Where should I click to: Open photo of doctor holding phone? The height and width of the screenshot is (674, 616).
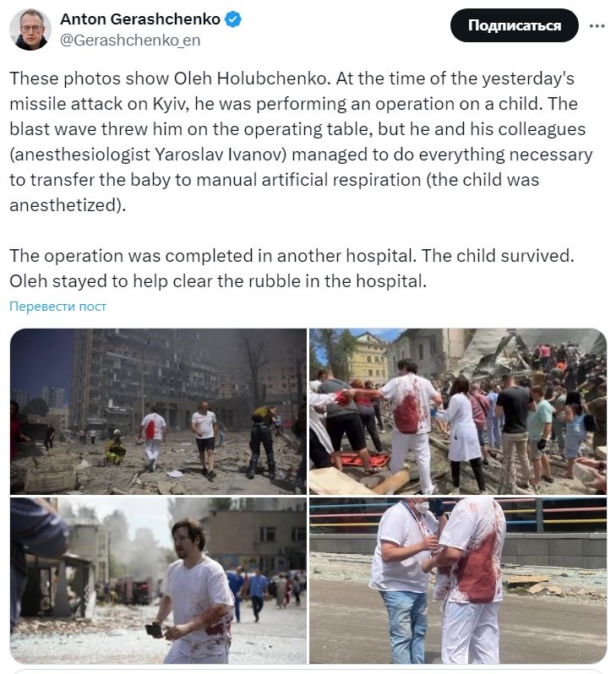point(158,580)
